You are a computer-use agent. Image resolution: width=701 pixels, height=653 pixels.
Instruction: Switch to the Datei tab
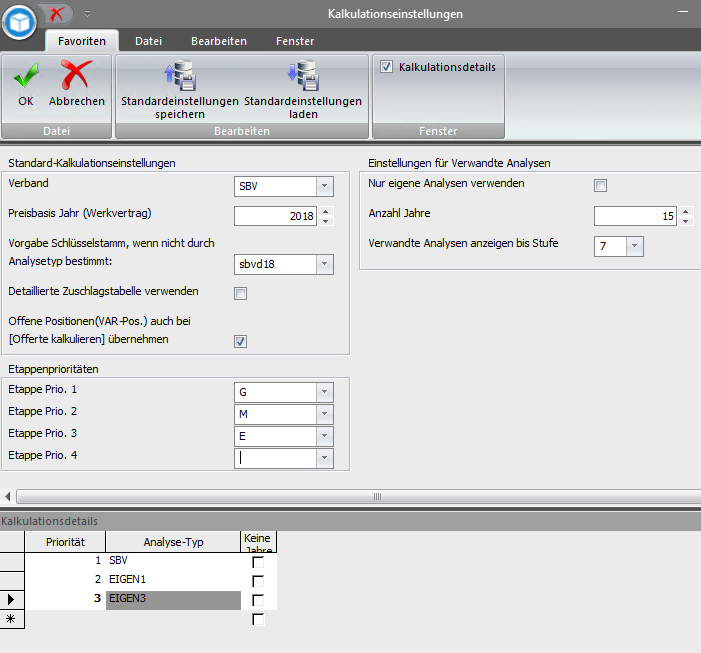point(149,41)
